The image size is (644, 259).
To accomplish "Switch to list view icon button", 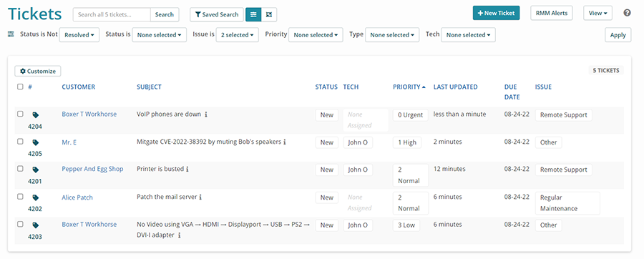I will tap(253, 14).
